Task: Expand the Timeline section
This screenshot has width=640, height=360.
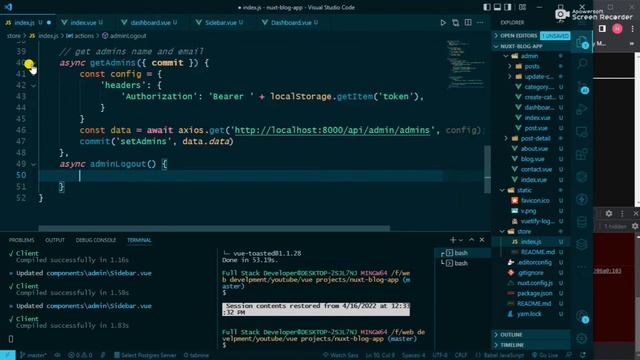Action: (531, 345)
